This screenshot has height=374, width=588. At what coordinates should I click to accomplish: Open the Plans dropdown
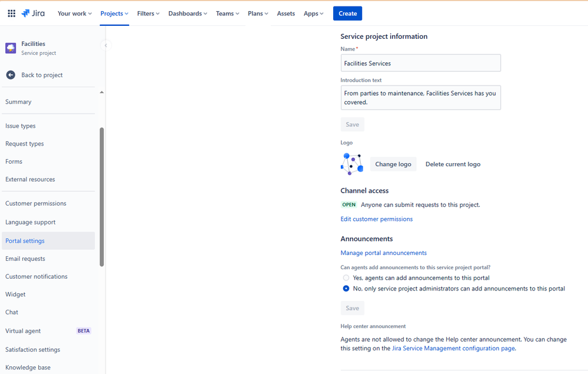[x=258, y=14]
